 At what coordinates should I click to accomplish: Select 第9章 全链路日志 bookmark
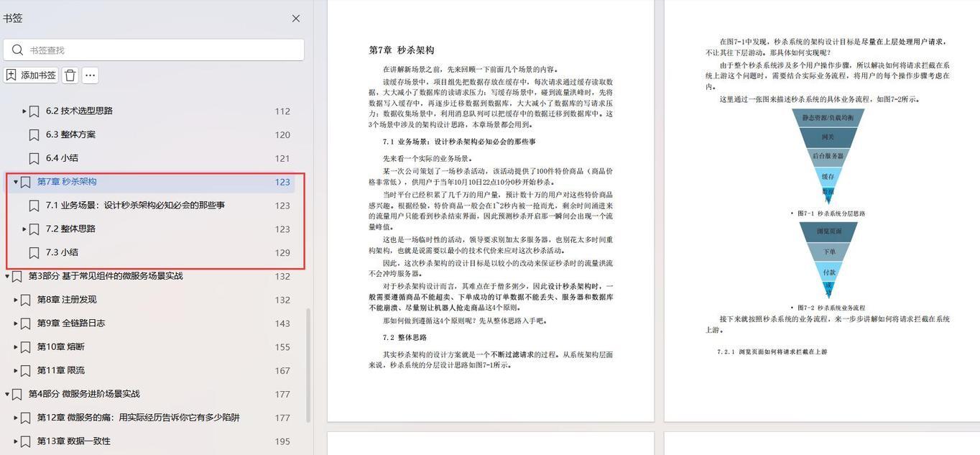71,323
